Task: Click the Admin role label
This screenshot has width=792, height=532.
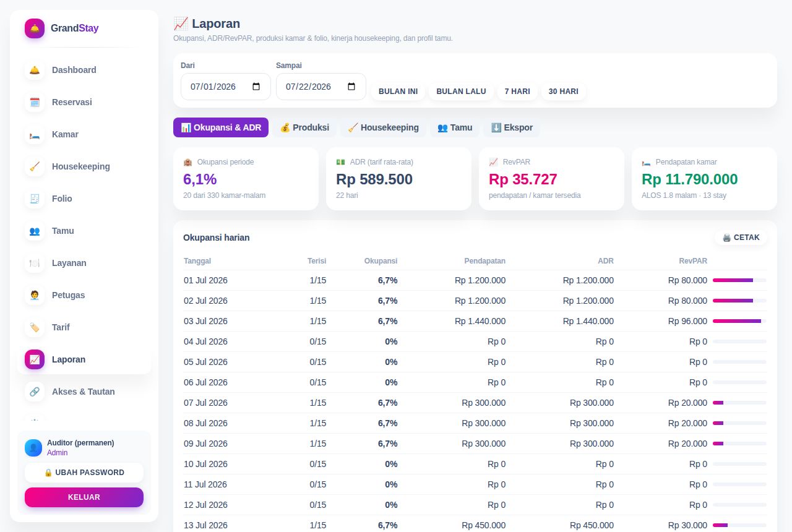Action: (x=58, y=453)
